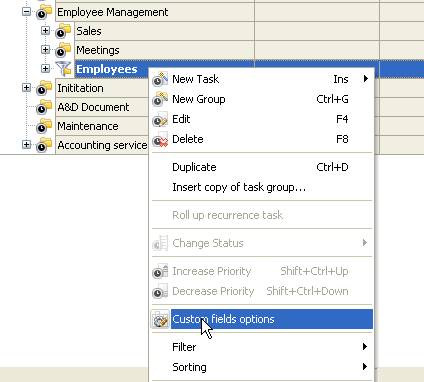The width and height of the screenshot is (424, 382).
Task: Click the New Group menu icon
Action: (x=160, y=99)
